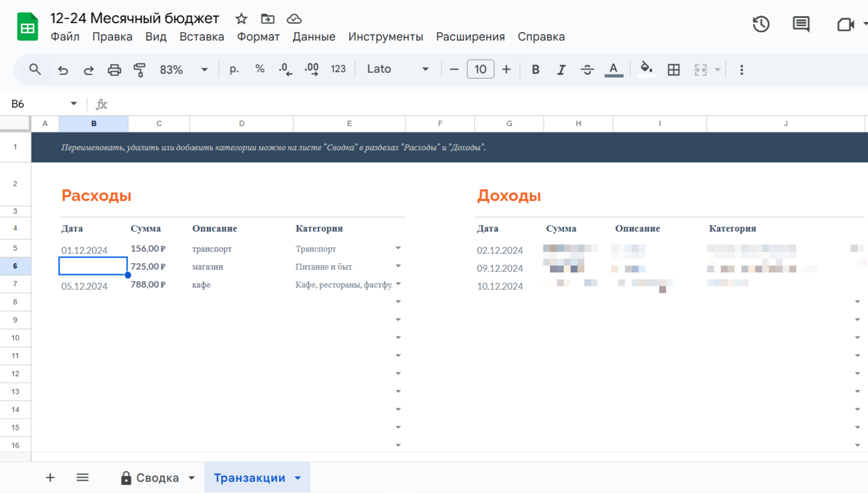The image size is (868, 493).
Task: Open the Правка menu
Action: (x=112, y=37)
